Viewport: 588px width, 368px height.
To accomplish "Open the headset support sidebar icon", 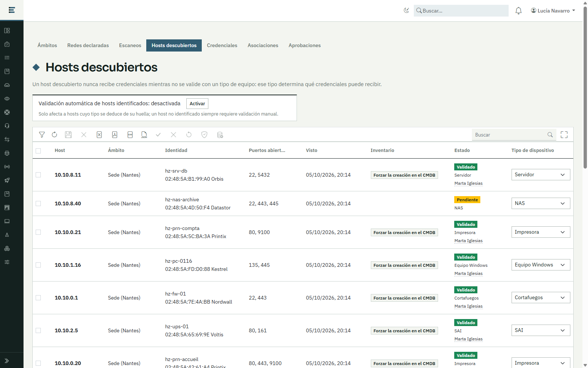I will pos(7,126).
